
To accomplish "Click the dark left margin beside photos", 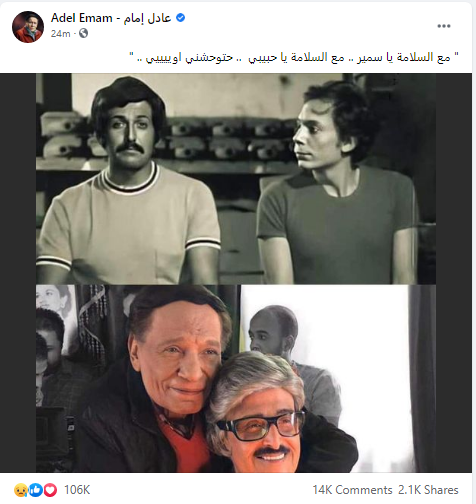I will 18,273.
